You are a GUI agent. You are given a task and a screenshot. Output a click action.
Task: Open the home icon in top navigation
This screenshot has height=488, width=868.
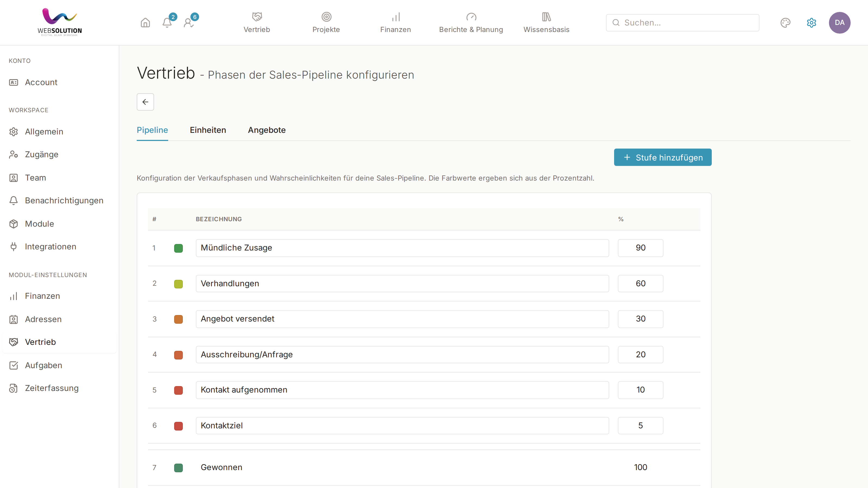pos(145,23)
